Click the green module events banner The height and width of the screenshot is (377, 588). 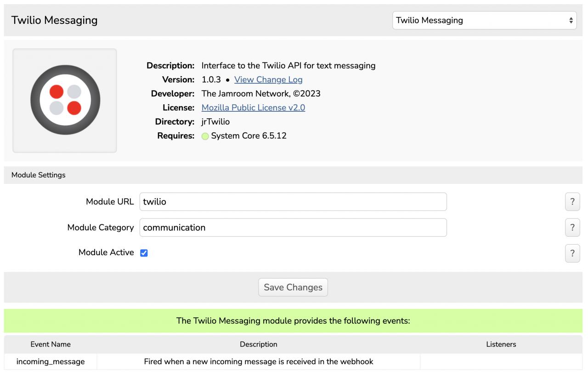(x=293, y=321)
